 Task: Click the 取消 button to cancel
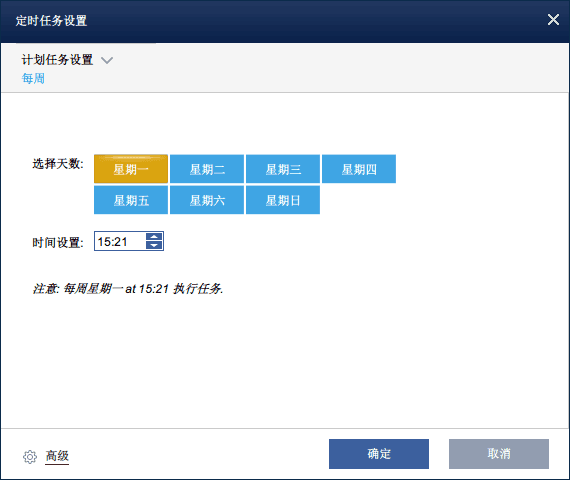click(x=499, y=454)
